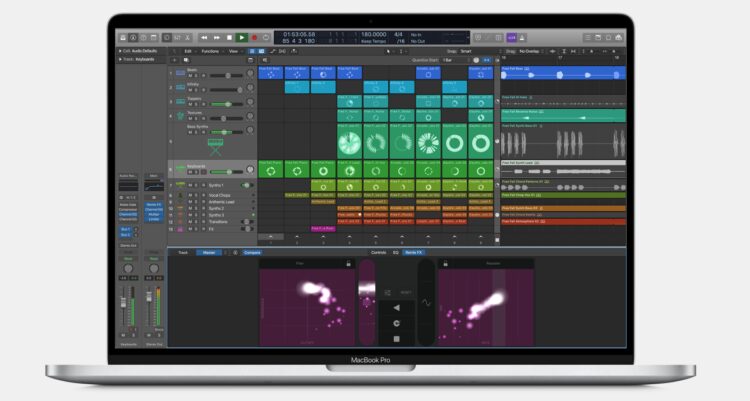Click the Track button in Smart Controls
Screen dimensions: 750x401
pyautogui.click(x=183, y=252)
